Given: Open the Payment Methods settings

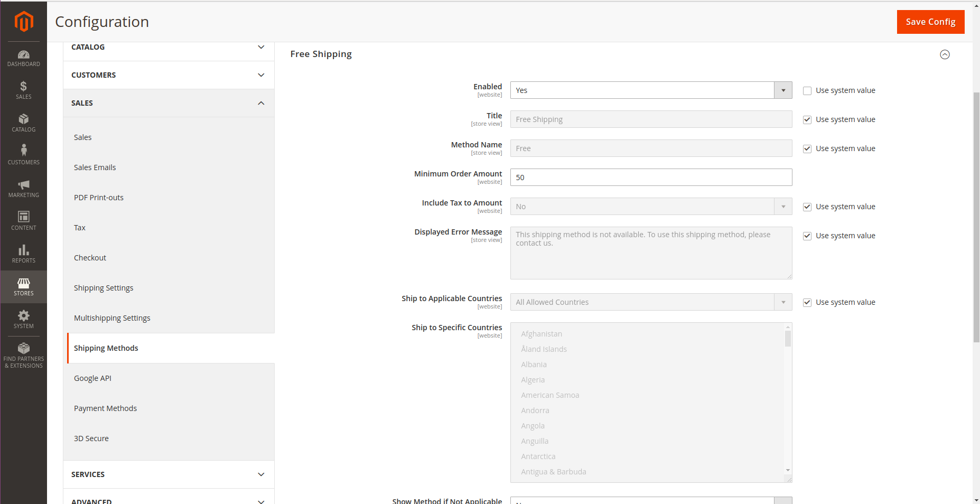Looking at the screenshot, I should click(105, 408).
